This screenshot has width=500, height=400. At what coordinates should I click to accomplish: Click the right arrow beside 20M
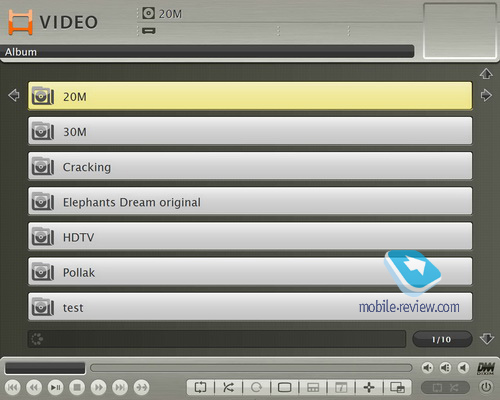(x=486, y=95)
